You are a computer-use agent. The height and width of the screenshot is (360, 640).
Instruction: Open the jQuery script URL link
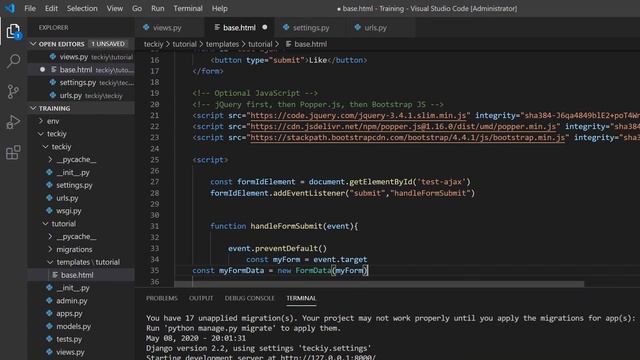click(358, 116)
